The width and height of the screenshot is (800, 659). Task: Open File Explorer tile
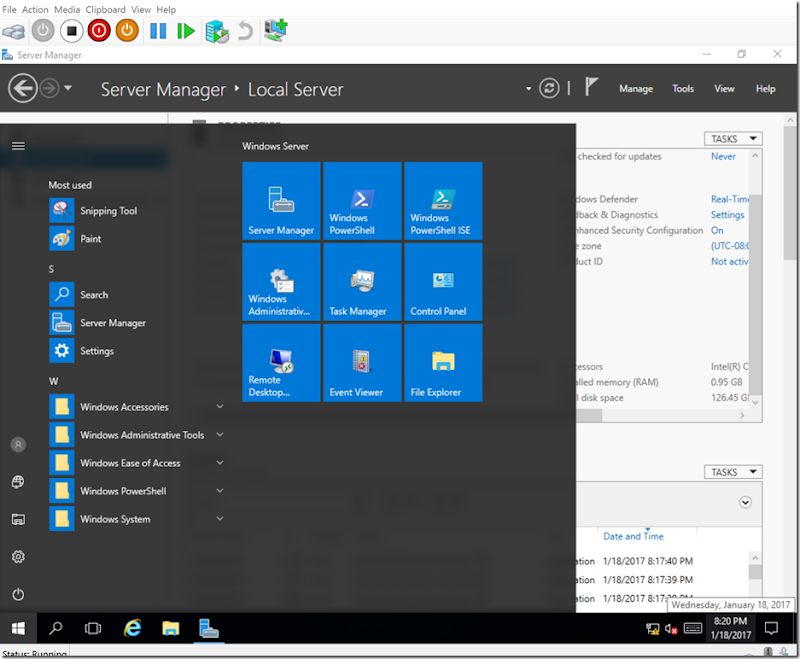click(x=443, y=363)
